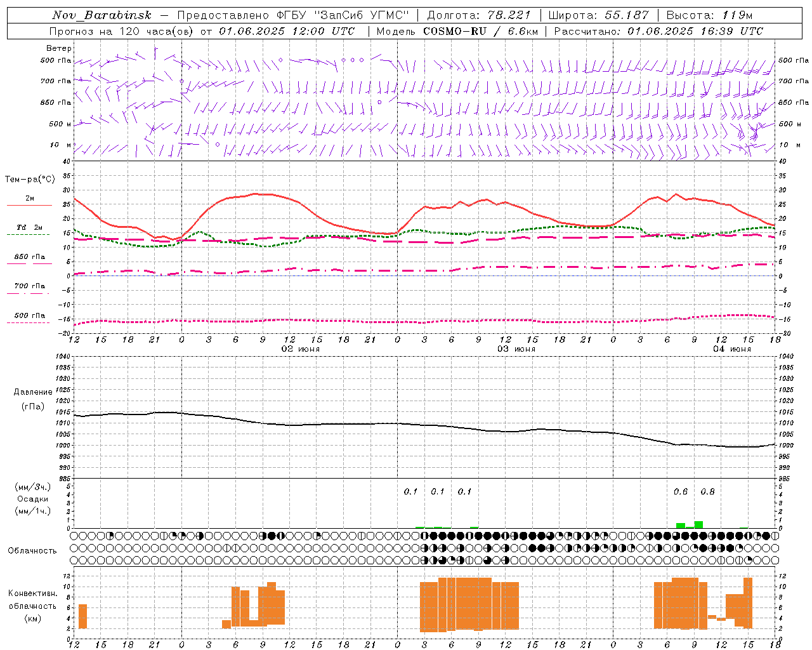Click the 04 июня date label
The image size is (812, 650).
pyautogui.click(x=731, y=349)
